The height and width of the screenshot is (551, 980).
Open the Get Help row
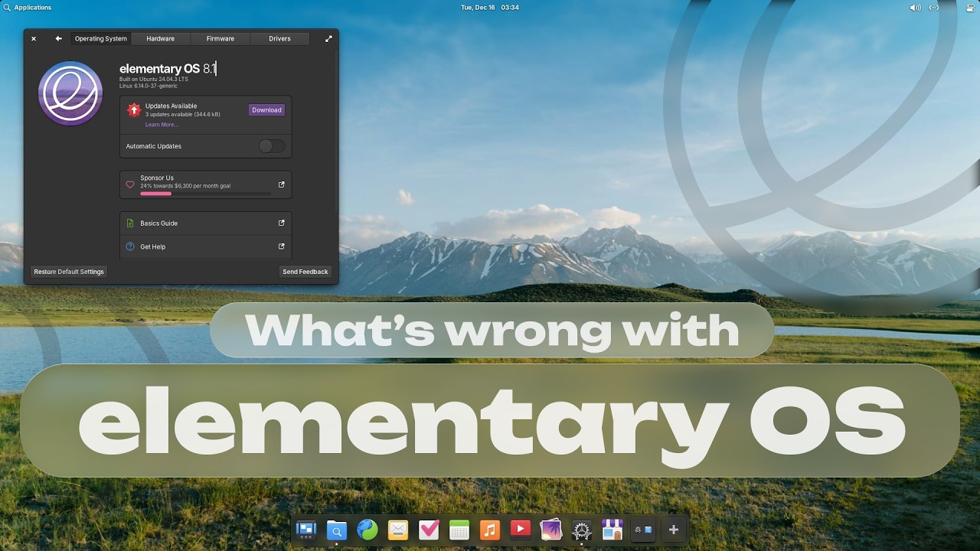coord(206,246)
